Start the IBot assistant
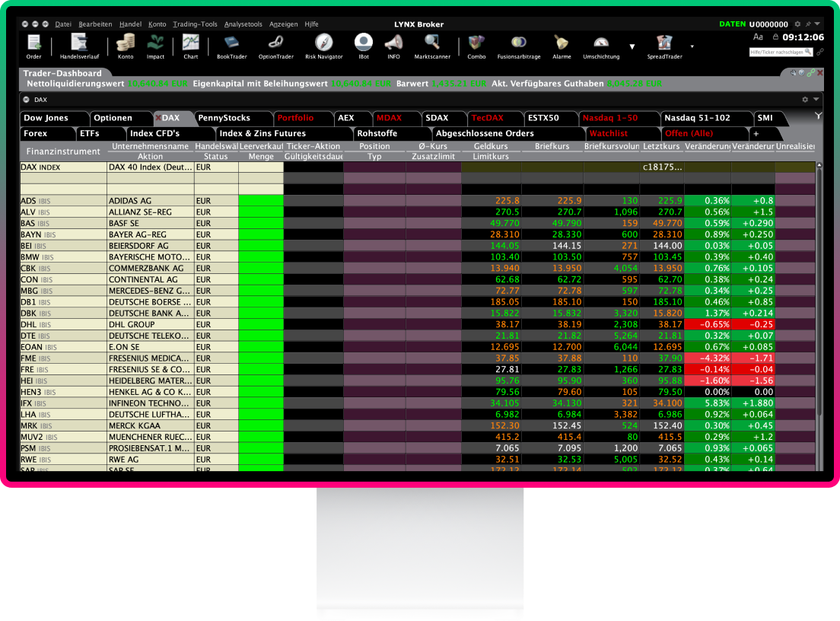 tap(363, 46)
